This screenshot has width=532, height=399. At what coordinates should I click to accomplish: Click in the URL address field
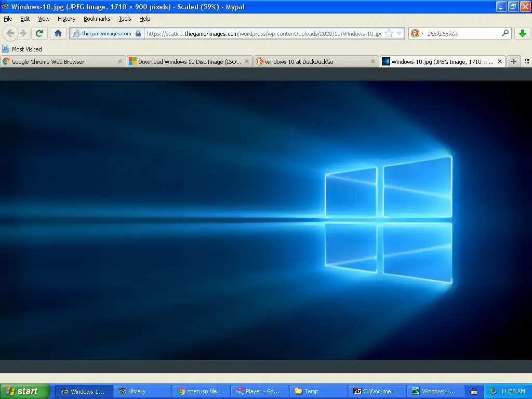tap(264, 33)
